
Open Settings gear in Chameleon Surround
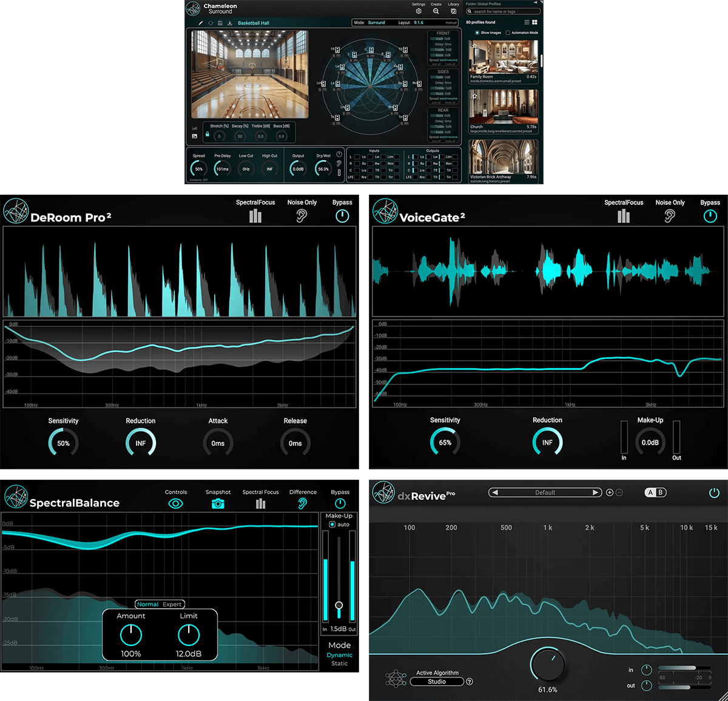[x=419, y=11]
